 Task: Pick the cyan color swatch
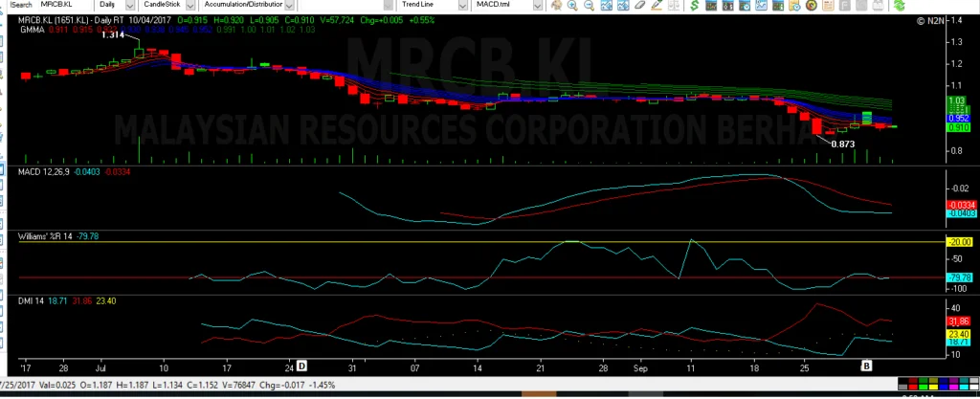[x=965, y=387]
